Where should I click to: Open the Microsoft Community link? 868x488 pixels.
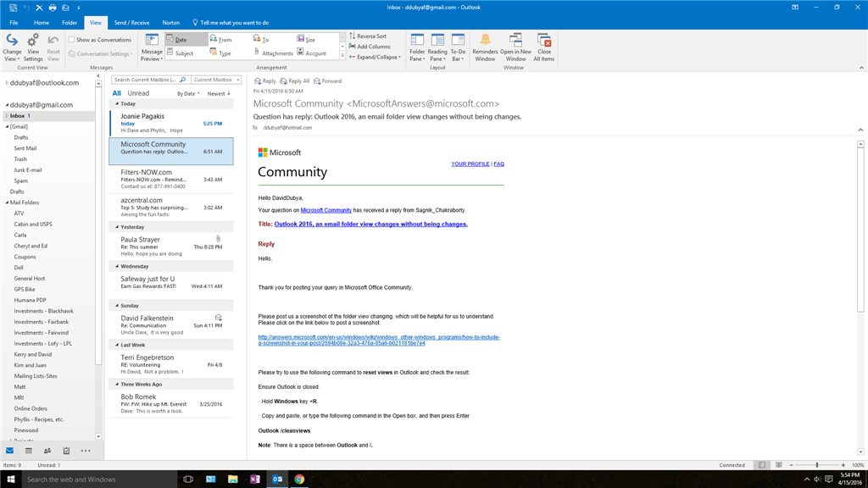(x=326, y=210)
